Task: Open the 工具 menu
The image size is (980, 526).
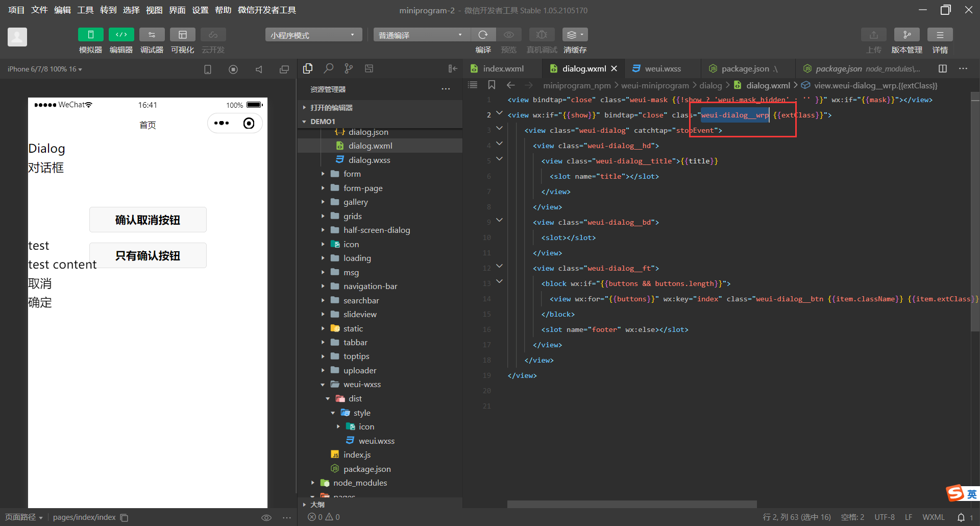Action: point(85,10)
